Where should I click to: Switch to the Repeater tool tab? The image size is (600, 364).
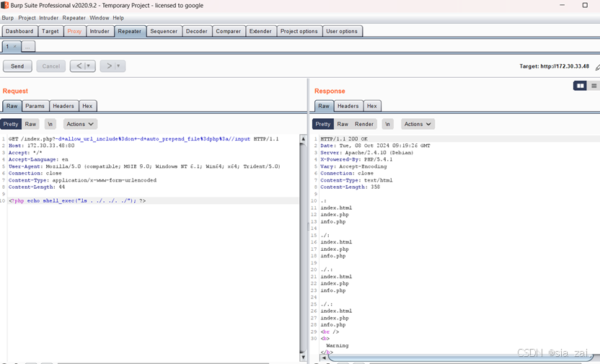tap(129, 31)
